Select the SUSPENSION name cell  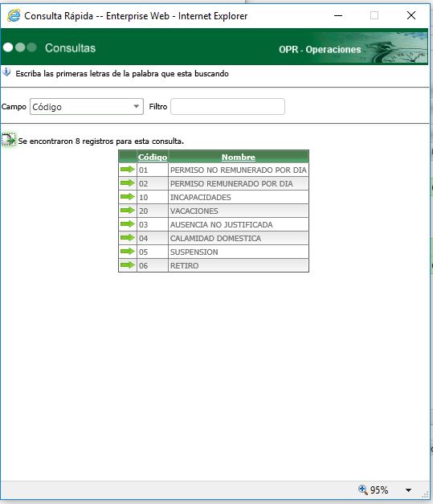pos(239,252)
